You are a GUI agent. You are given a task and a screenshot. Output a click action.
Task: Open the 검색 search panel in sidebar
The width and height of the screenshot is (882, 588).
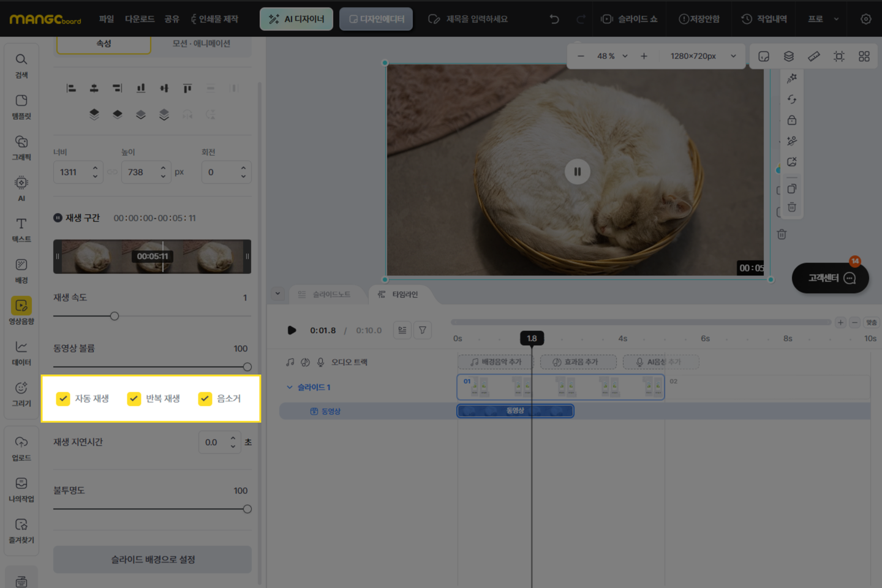point(21,65)
